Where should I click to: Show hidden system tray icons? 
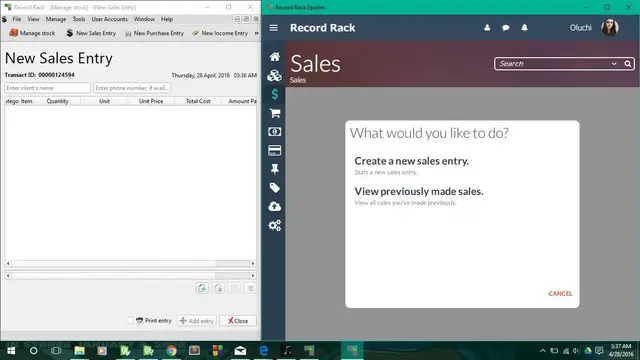542,351
